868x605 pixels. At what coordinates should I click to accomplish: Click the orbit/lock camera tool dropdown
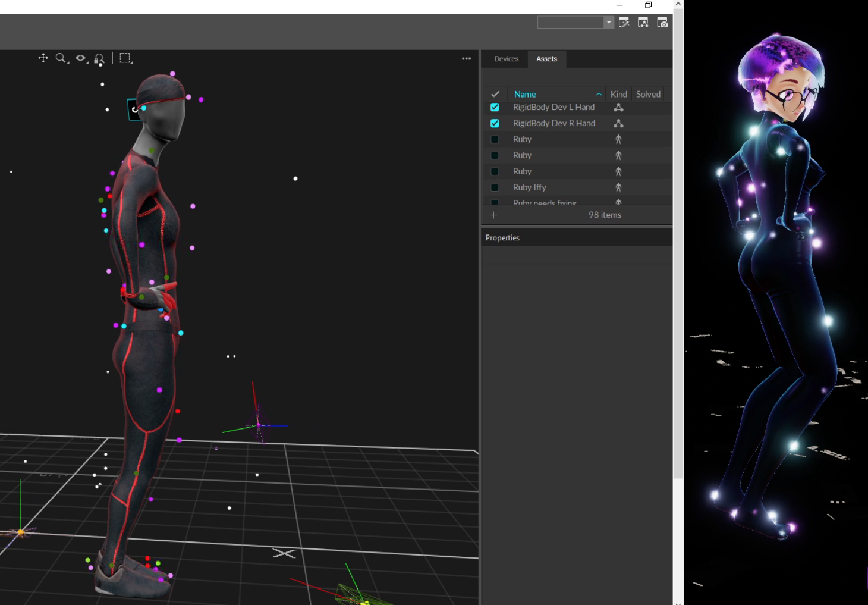pos(100,58)
